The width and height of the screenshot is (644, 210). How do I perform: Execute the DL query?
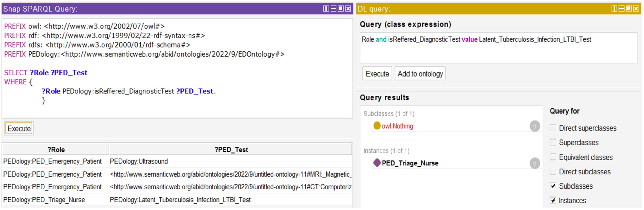tap(377, 74)
